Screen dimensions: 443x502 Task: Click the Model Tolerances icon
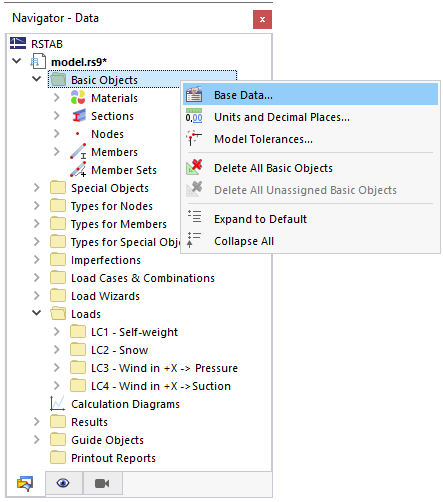click(194, 138)
